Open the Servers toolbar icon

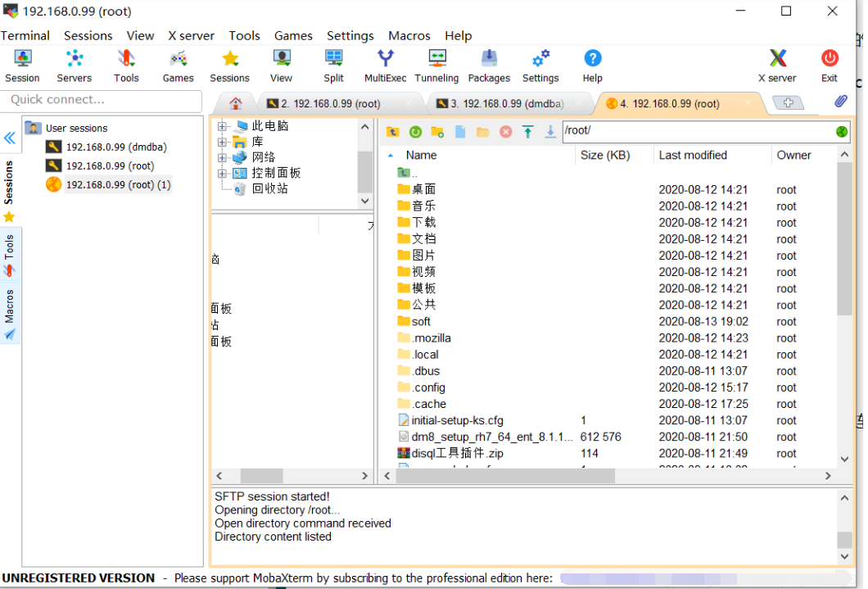(x=74, y=66)
